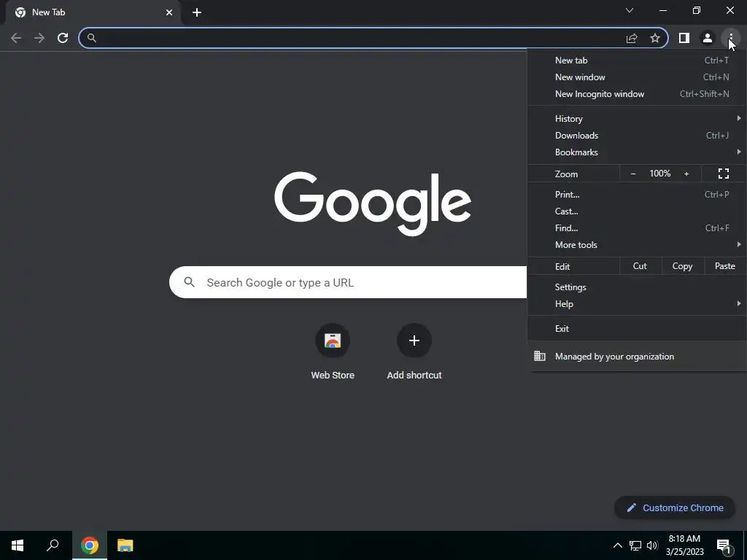This screenshot has height=560, width=747.
Task: Click the Google search box
Action: click(348, 282)
